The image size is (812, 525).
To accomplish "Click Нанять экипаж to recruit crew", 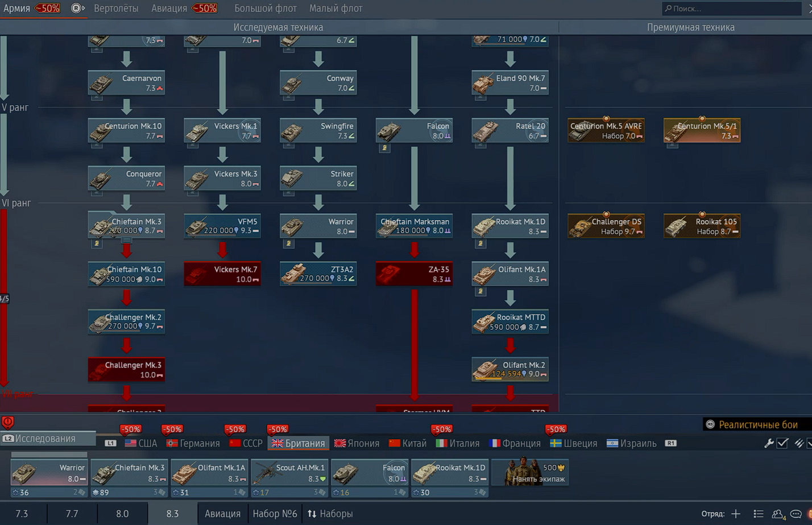I will click(x=531, y=472).
